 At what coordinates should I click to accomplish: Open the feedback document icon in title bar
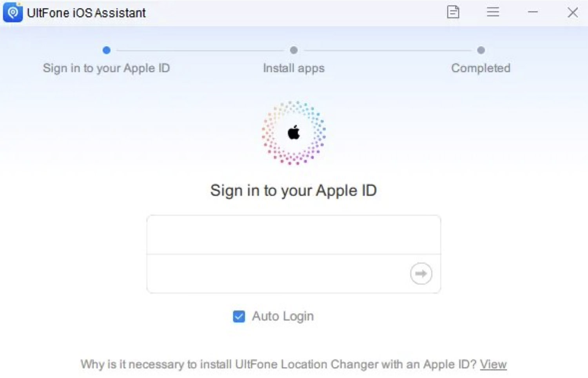coord(453,12)
